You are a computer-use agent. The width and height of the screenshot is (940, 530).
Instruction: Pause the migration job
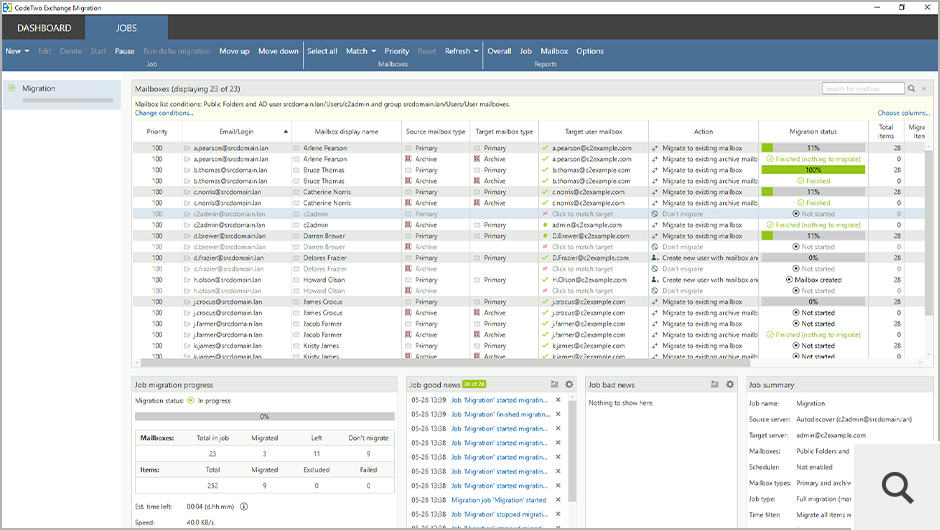click(x=124, y=51)
